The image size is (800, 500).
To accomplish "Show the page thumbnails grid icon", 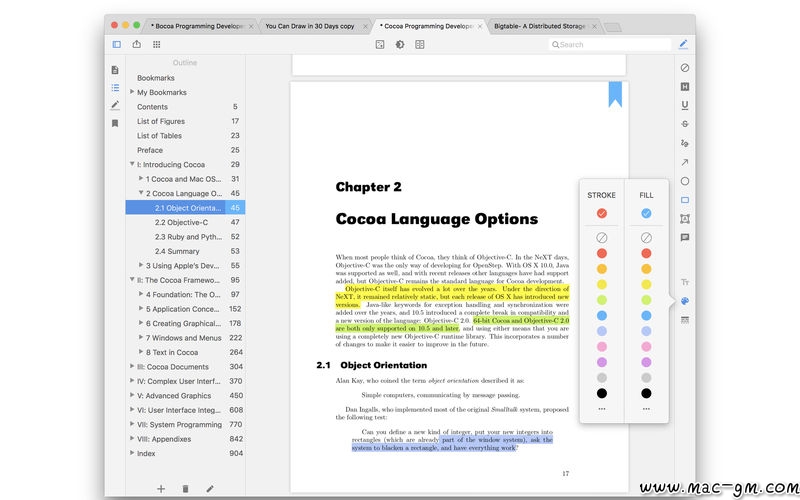I will tap(157, 44).
